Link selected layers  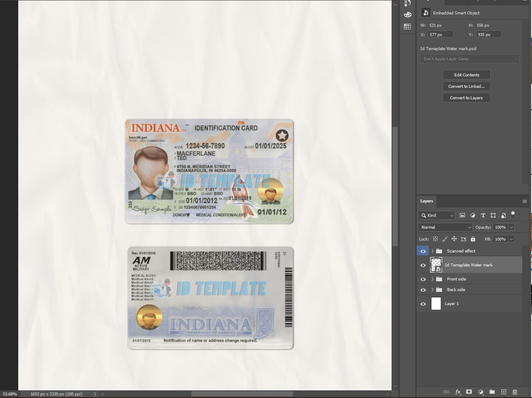(446, 392)
